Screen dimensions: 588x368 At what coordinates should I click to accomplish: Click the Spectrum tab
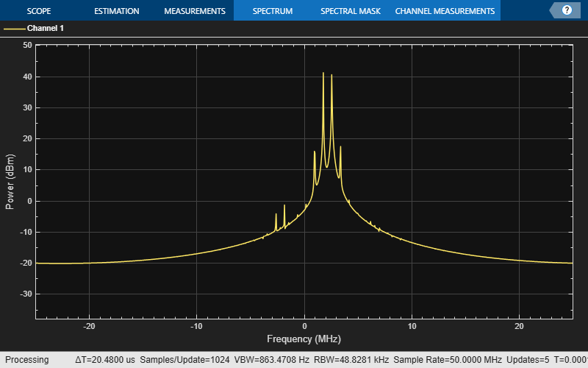272,11
